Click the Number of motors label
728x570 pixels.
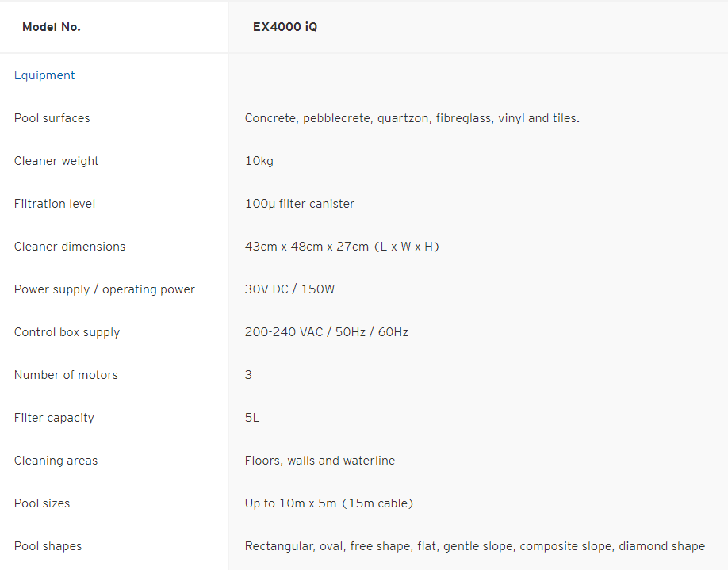pos(66,375)
